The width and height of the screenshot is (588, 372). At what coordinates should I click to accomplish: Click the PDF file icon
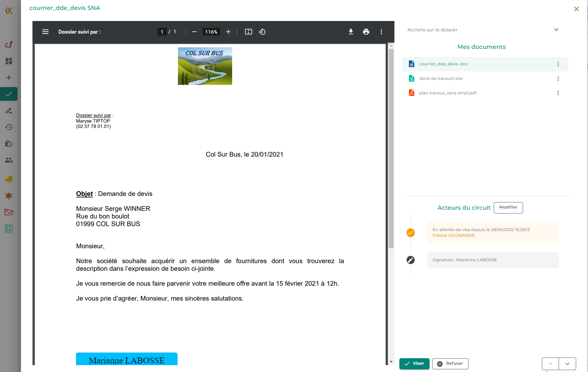click(x=412, y=93)
